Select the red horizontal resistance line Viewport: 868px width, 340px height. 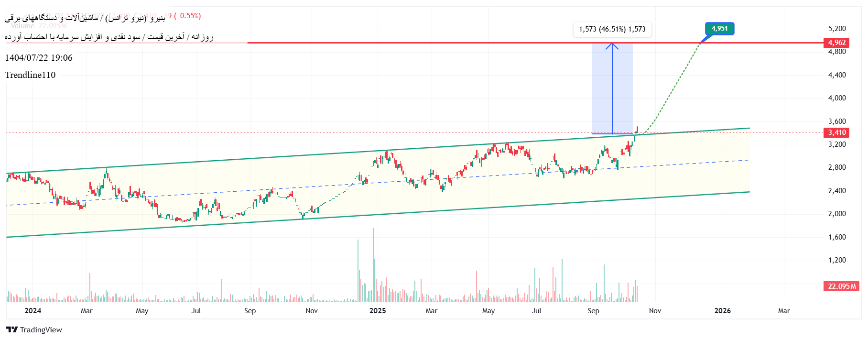pyautogui.click(x=430, y=43)
